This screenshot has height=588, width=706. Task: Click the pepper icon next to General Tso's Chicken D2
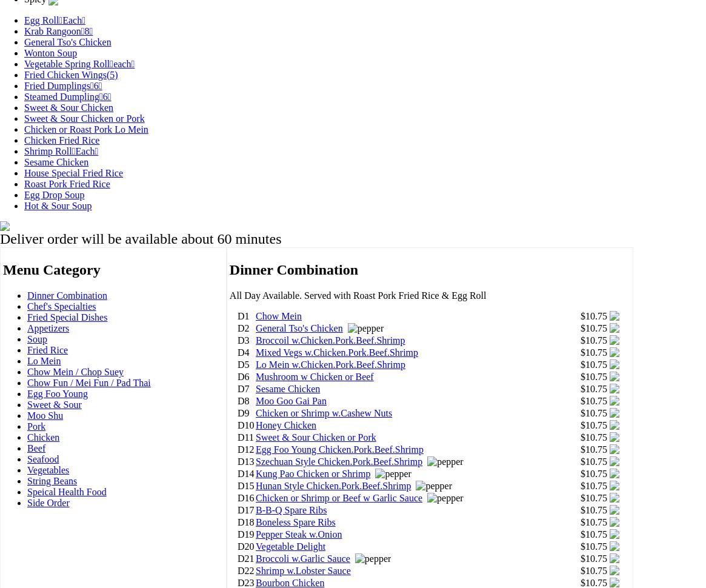click(x=365, y=329)
